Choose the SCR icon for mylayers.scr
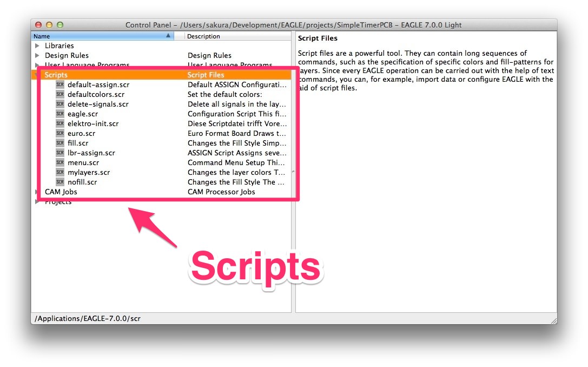The width and height of the screenshot is (588, 367). 60,172
